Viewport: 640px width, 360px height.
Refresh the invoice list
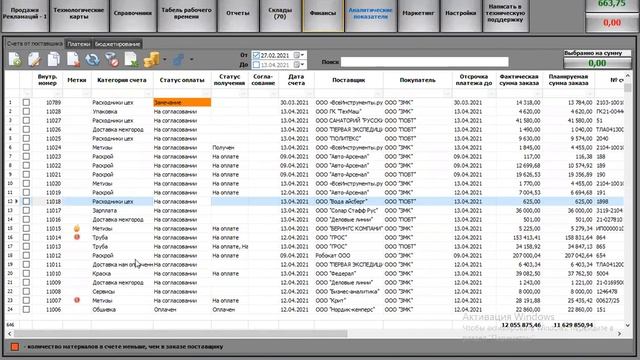pyautogui.click(x=92, y=60)
